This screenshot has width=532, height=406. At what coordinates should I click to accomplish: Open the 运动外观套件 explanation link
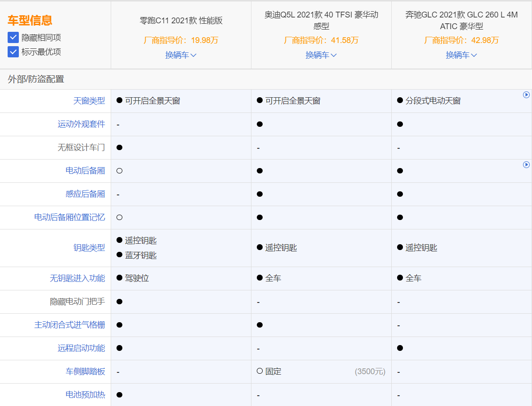click(x=82, y=124)
